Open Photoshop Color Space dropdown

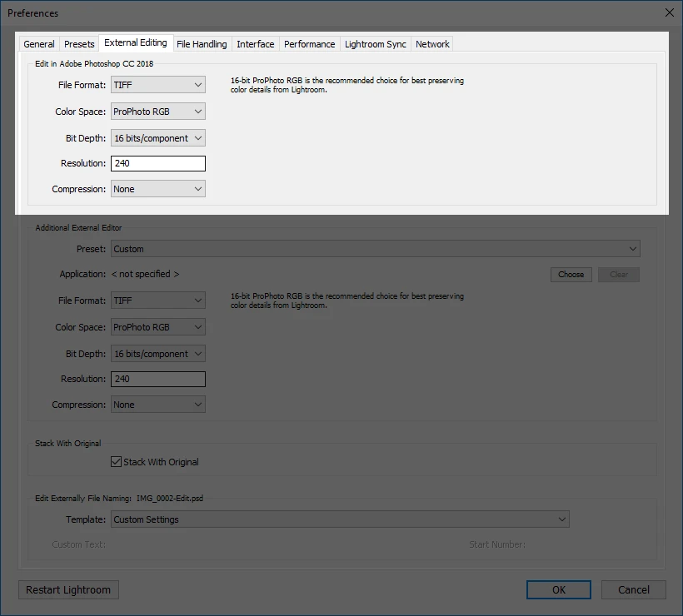coord(158,112)
